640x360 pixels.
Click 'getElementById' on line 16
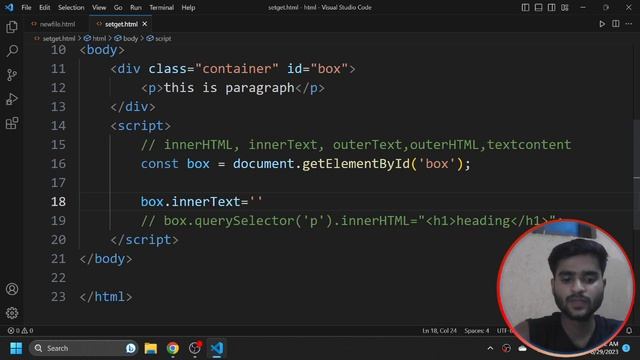coord(356,164)
